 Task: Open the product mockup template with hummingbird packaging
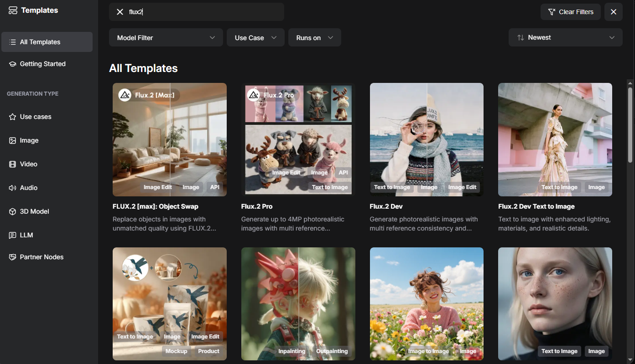click(x=170, y=304)
